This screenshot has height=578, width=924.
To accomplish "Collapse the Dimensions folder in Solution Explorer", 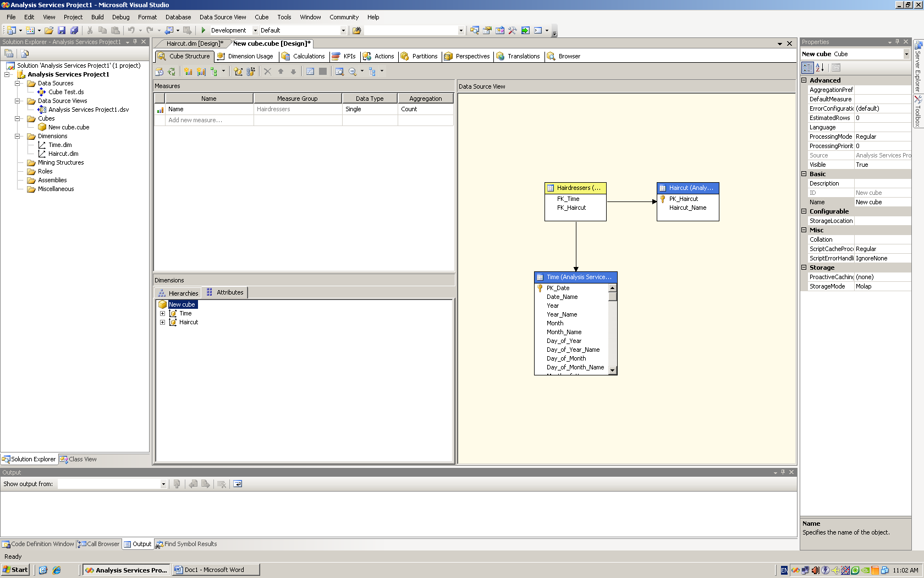I will click(17, 136).
